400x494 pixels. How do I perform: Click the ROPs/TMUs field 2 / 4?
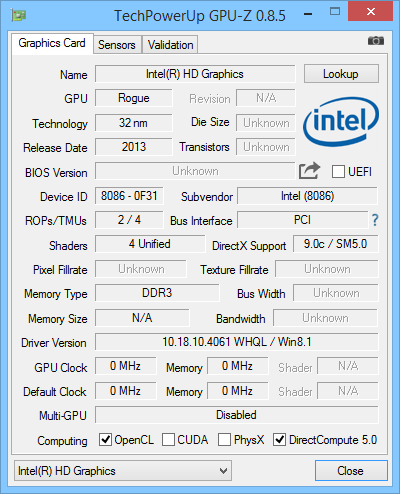[129, 220]
